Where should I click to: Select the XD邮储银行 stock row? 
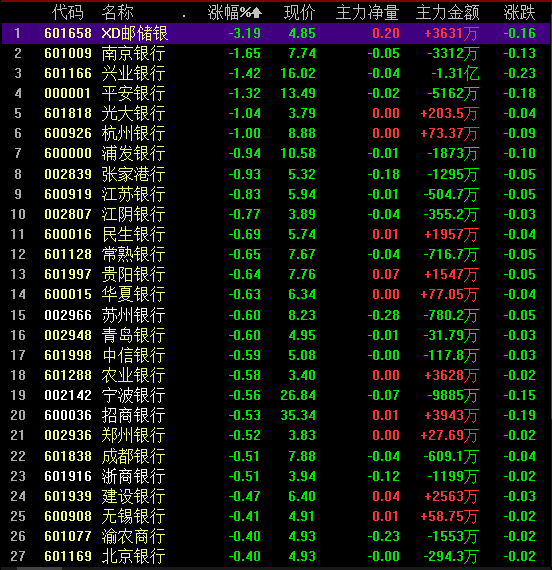pos(276,33)
